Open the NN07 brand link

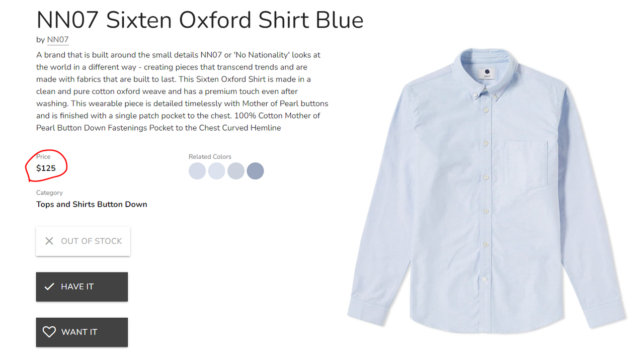(58, 40)
